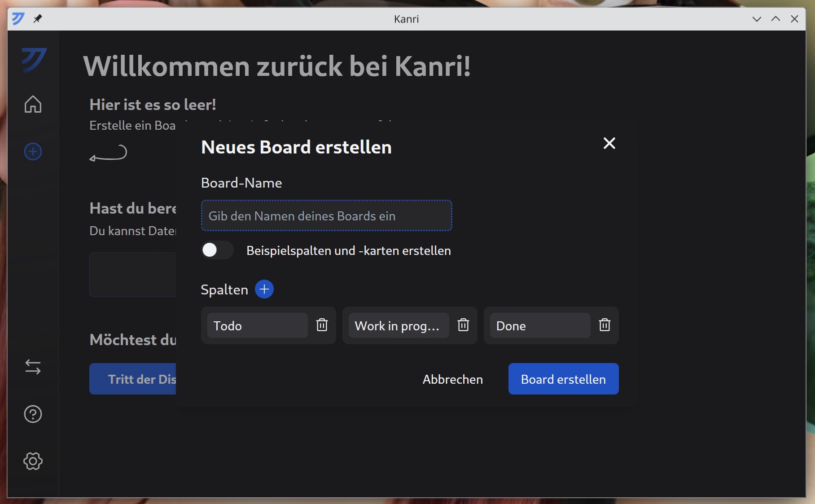Focus the Board-Name input field

[x=326, y=215]
